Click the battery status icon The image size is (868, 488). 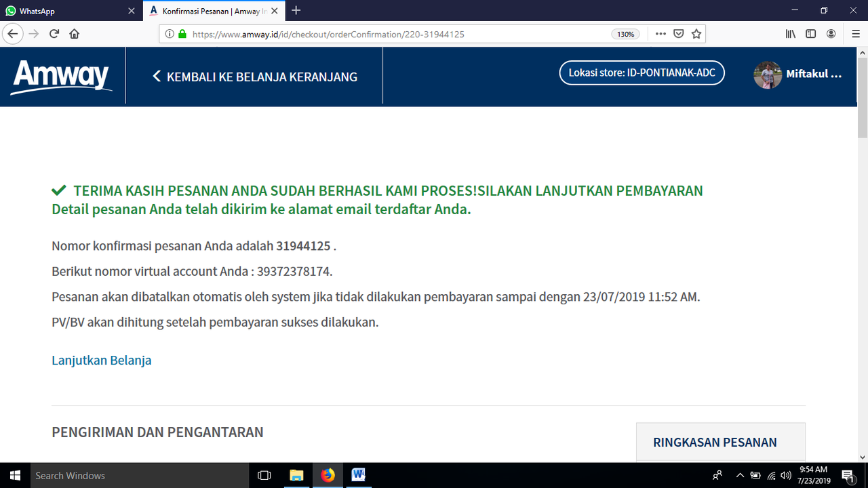[x=755, y=475]
